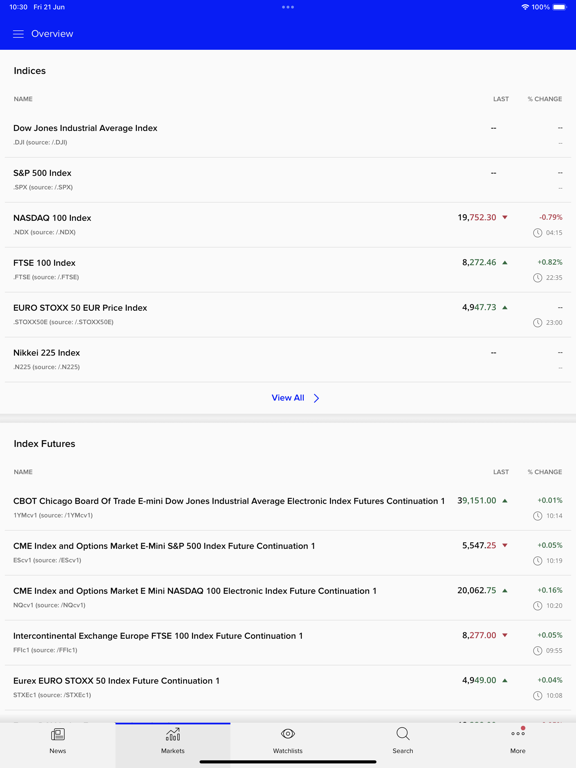Click the Indices section heading
The height and width of the screenshot is (768, 576).
pos(29,71)
